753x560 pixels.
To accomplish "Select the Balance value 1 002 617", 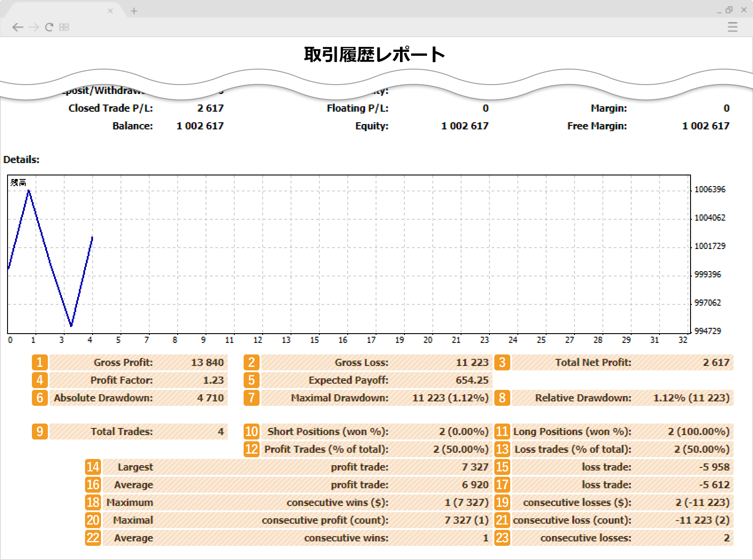I will click(x=200, y=126).
